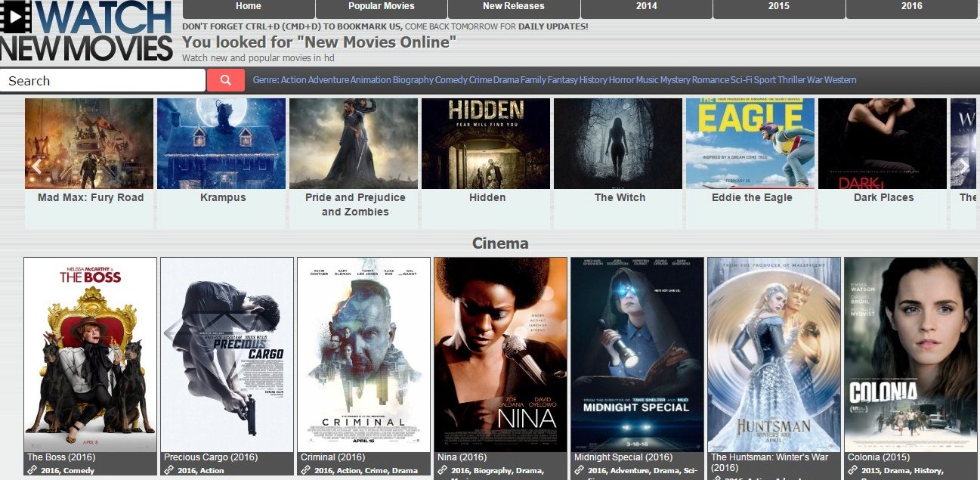This screenshot has height=480, width=980.
Task: Select the Family genre link
Action: pos(533,80)
